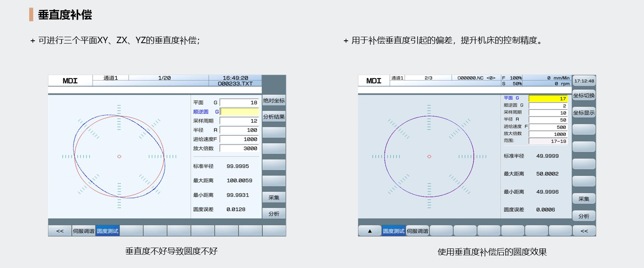The height and width of the screenshot is (268, 644).
Task: Click the yellow 顺逆圆 G input field
Action: [x=239, y=112]
